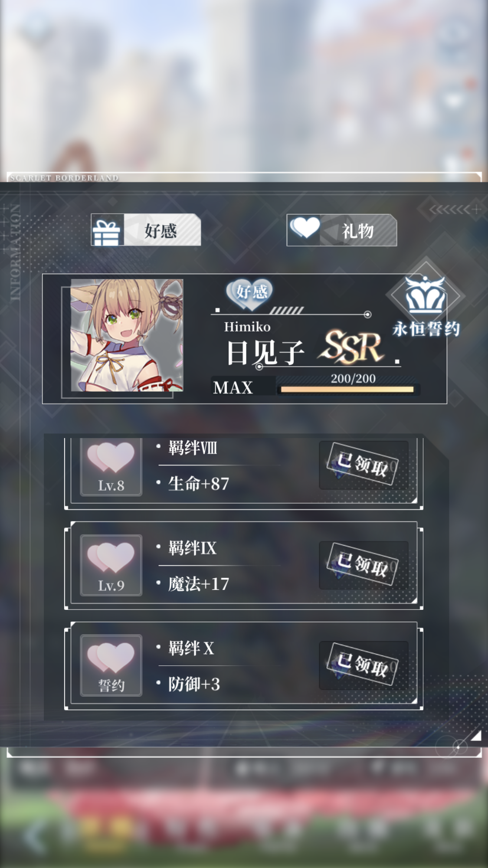Click the blurred back arrow at bottom-left
This screenshot has height=868, width=488.
34,837
